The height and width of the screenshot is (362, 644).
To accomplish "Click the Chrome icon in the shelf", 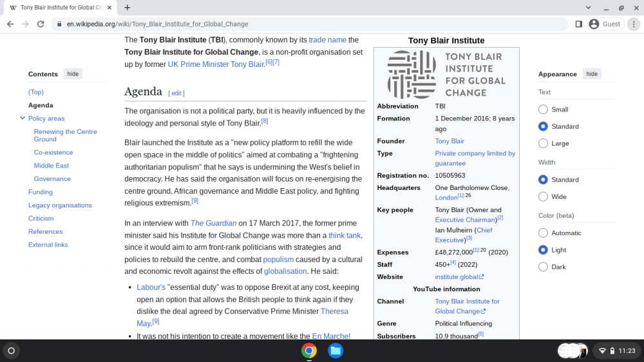I will (x=309, y=350).
